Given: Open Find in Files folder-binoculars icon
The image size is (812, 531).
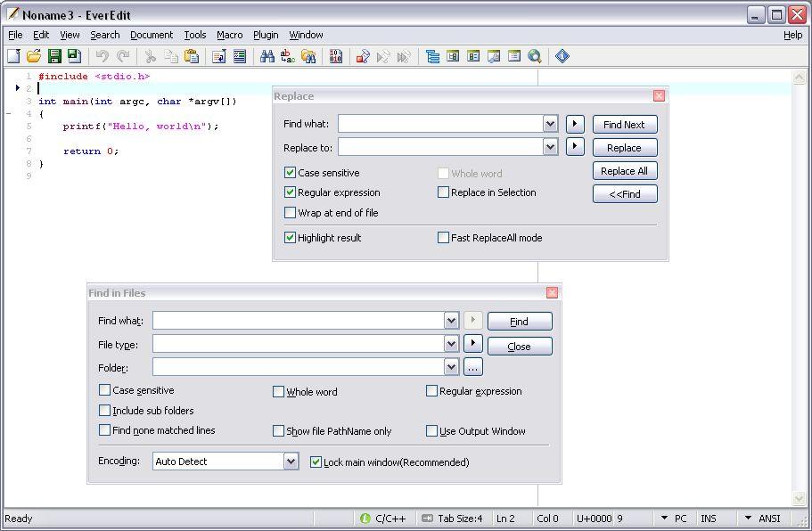Looking at the screenshot, I should 308,56.
